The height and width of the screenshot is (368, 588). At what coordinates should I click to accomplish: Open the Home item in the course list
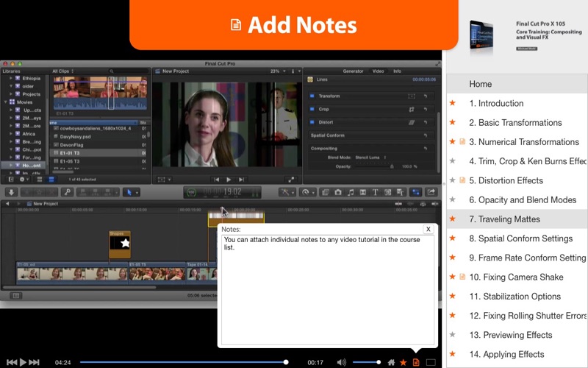[517, 84]
